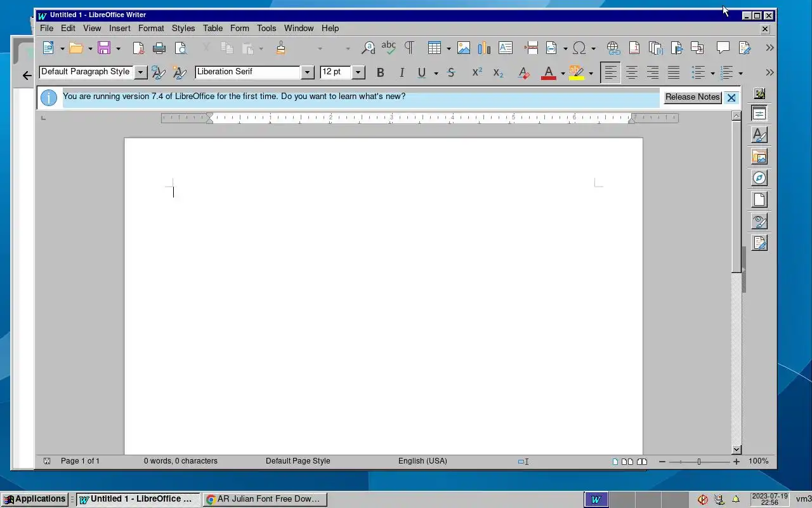Click the Insert Field icon
812x508 pixels.
point(551,48)
